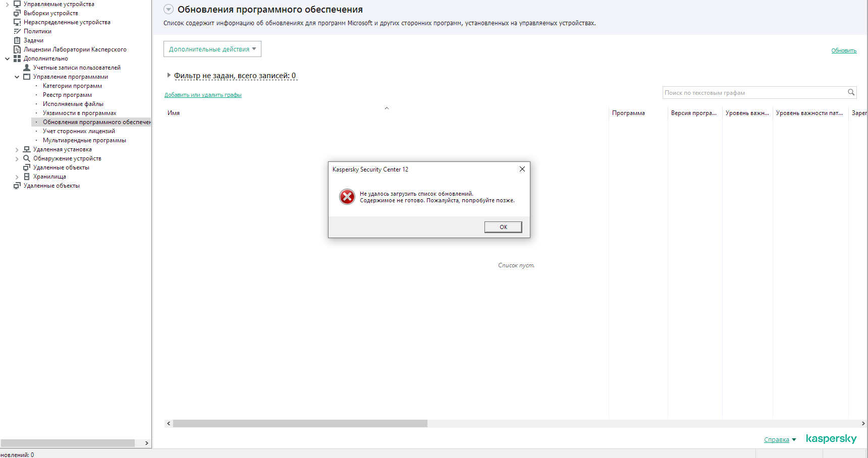Select the Дополнительно tree node
The width and height of the screenshot is (868, 458).
pos(45,59)
